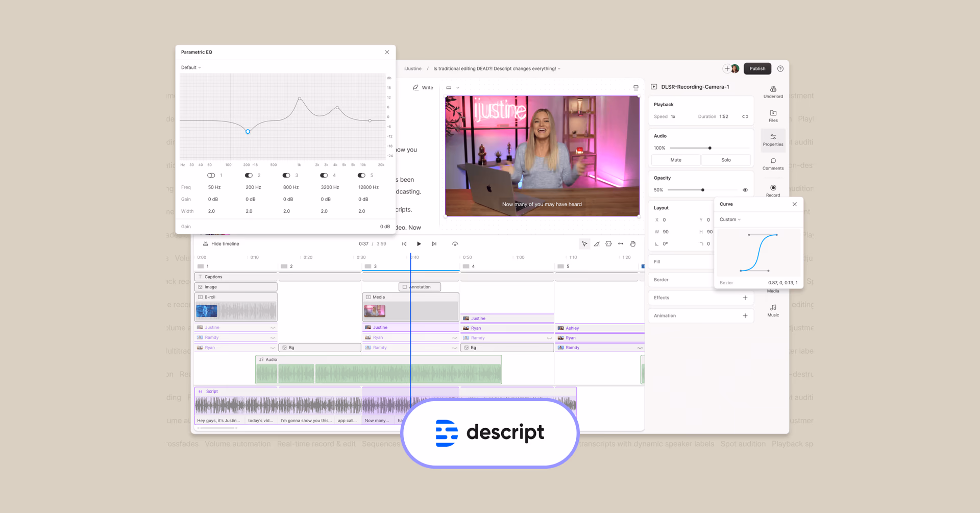The image size is (980, 513).
Task: Select the arrow selection tool in timeline
Action: (584, 244)
